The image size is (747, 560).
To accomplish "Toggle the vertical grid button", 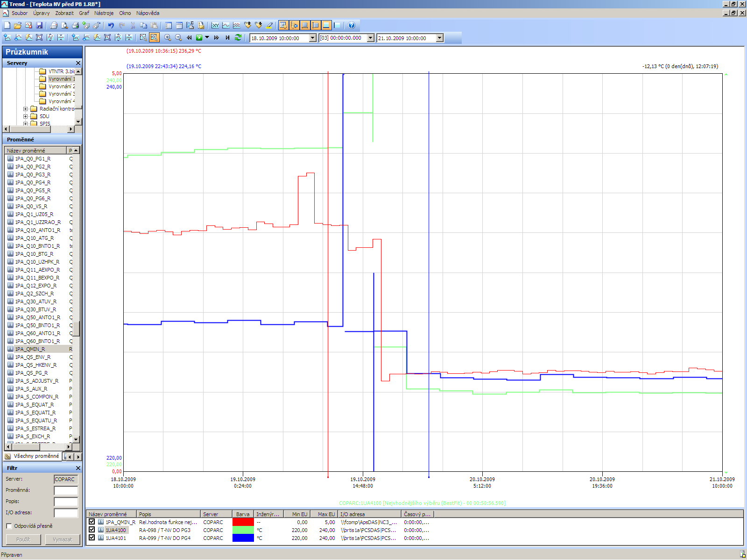I will 316,25.
